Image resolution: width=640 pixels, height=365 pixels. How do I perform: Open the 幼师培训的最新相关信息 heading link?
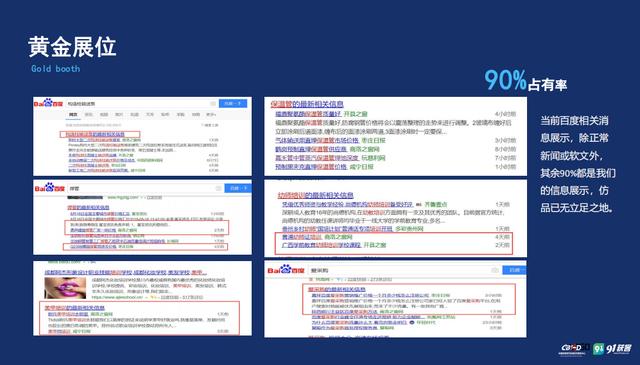[x=316, y=195]
